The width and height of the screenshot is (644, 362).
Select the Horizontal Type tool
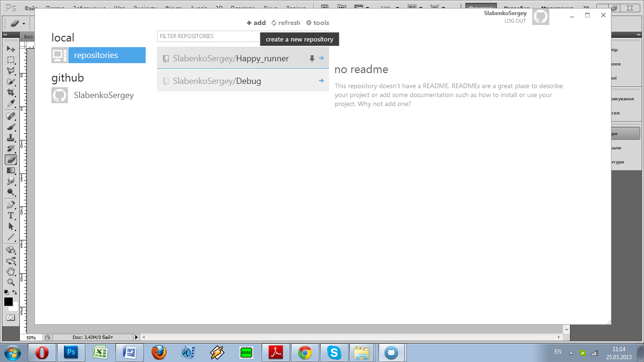click(x=11, y=215)
